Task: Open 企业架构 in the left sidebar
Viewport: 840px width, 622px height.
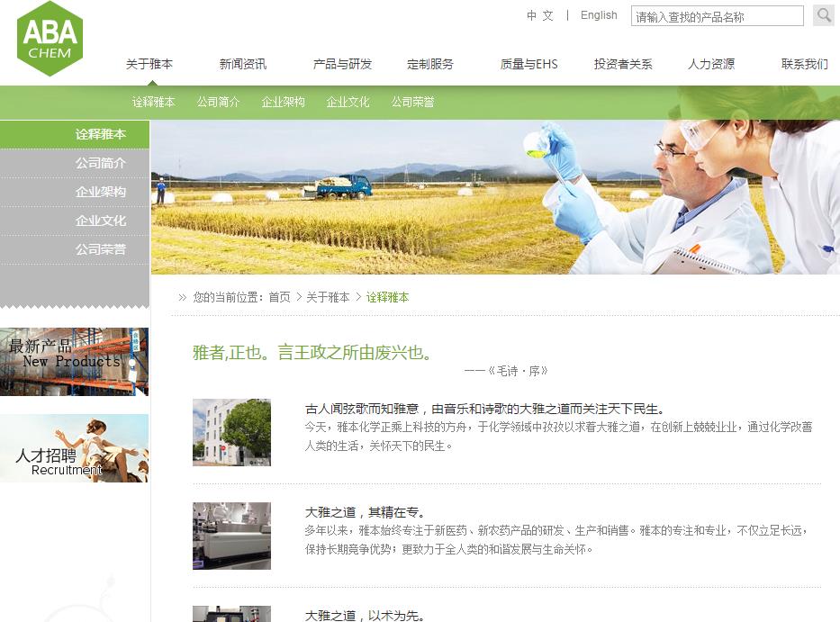Action: [x=75, y=193]
